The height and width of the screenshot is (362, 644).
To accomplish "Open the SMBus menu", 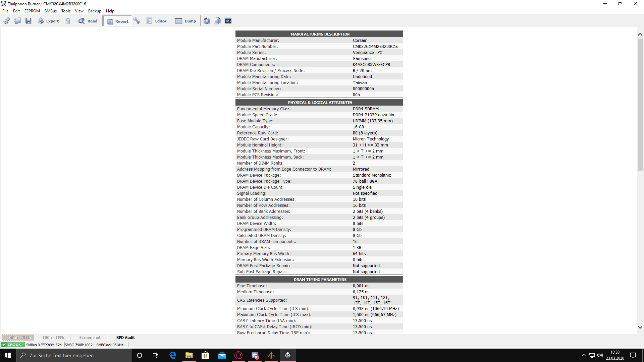I will pos(51,11).
